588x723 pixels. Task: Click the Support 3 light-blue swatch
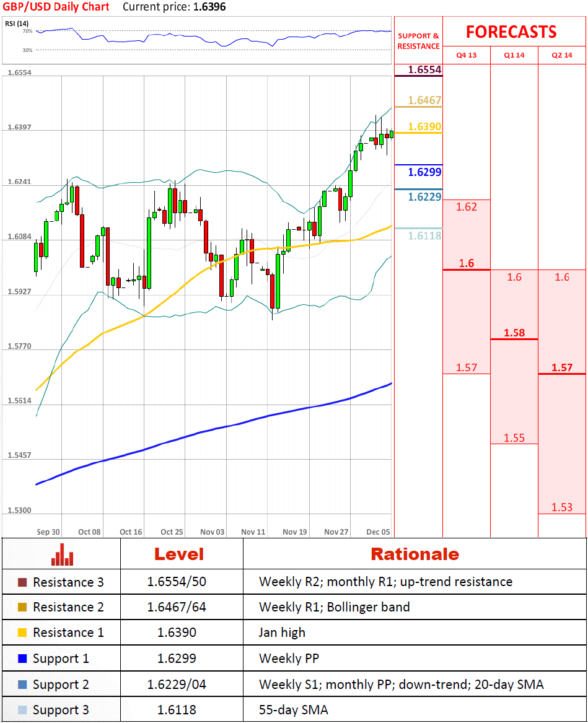tap(22, 709)
